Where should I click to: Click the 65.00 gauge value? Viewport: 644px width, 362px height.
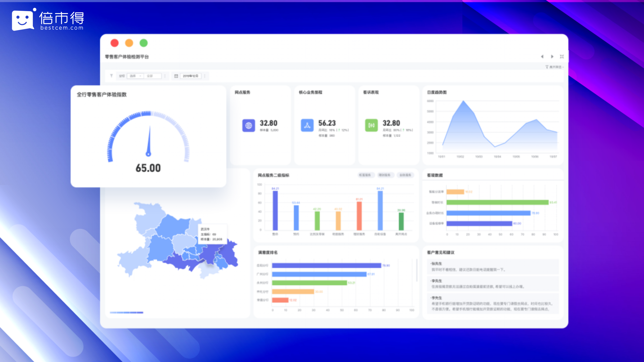click(148, 168)
